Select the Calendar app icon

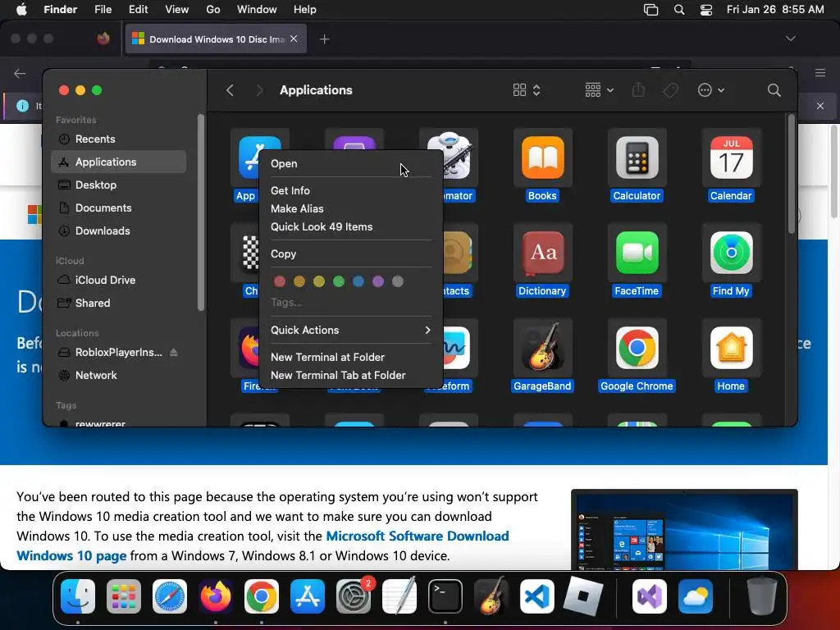(x=731, y=157)
